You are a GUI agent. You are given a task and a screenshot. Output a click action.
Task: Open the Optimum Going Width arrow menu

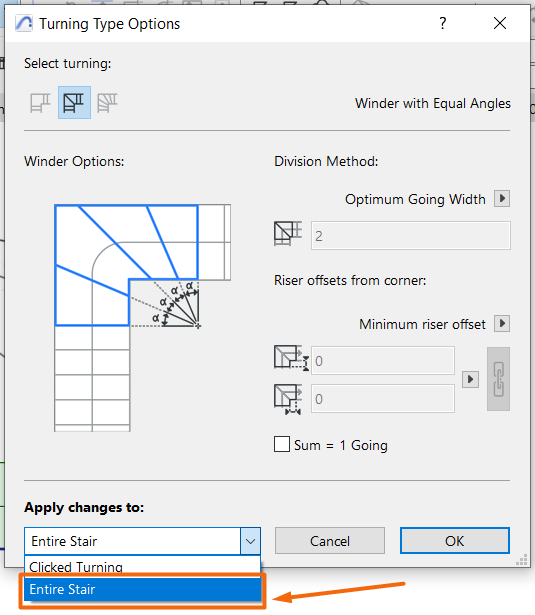click(x=502, y=198)
